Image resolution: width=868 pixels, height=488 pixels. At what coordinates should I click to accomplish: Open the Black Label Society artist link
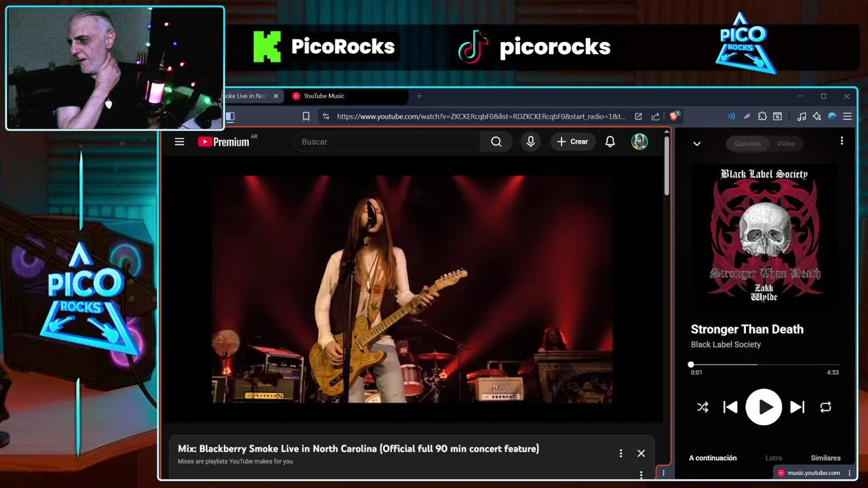[726, 344]
